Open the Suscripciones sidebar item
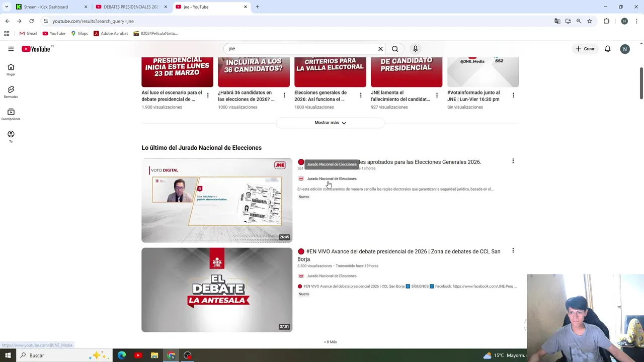This screenshot has width=644, height=362. coord(11,115)
